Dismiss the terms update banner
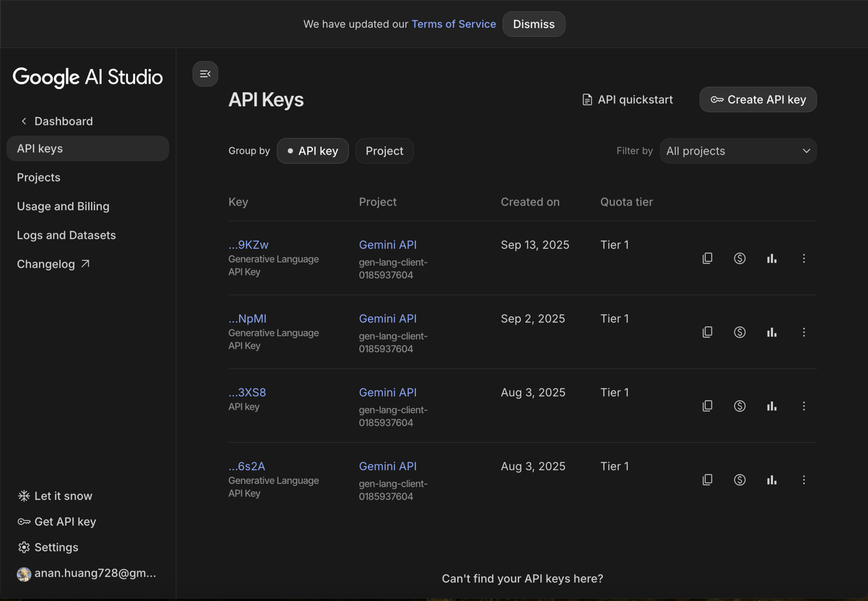The image size is (868, 601). coord(533,24)
